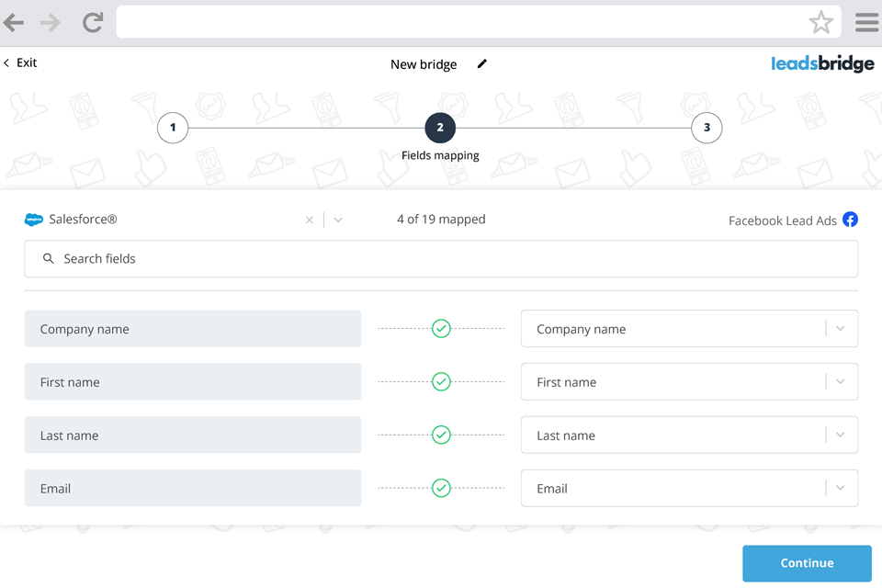Clear Salesforce selection with X icon
The width and height of the screenshot is (882, 588).
click(x=310, y=220)
